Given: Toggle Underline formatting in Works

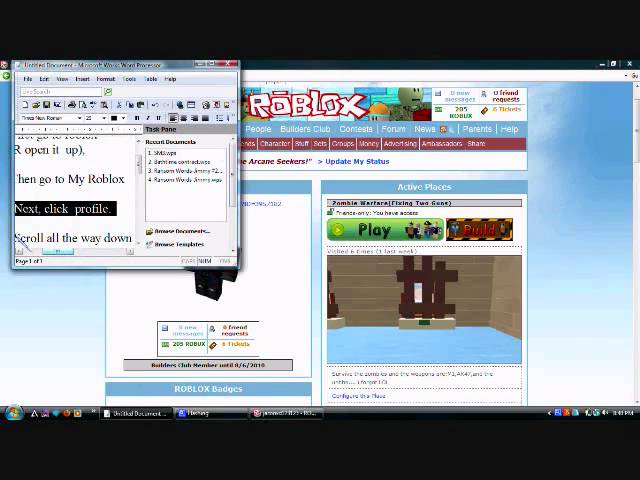Looking at the screenshot, I should point(158,118).
